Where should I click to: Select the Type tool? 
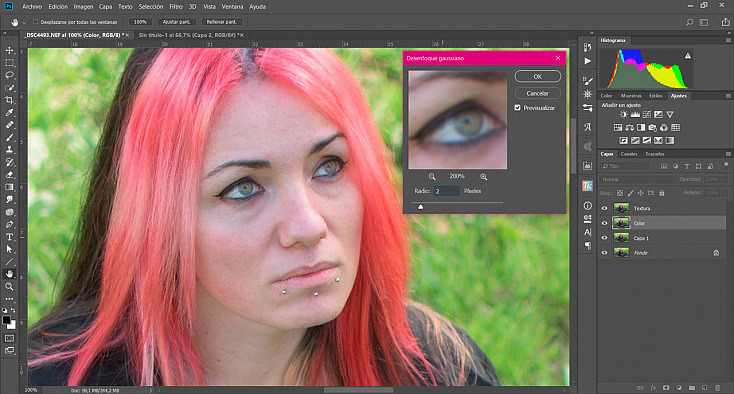pos(9,237)
